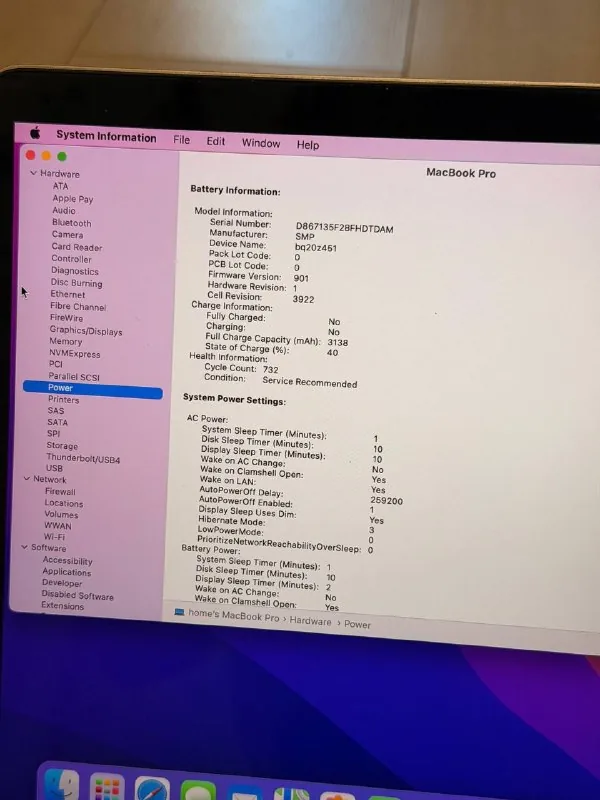Click the System Power Settings heading
Screen dimensions: 600x800
234,399
